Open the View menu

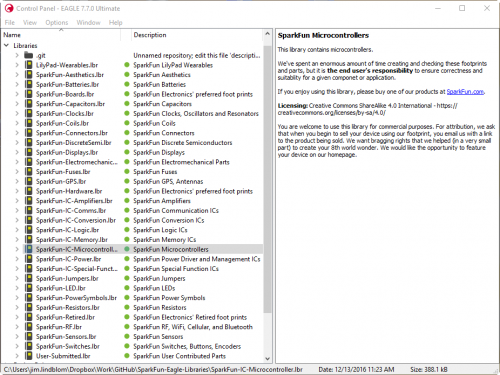30,22
